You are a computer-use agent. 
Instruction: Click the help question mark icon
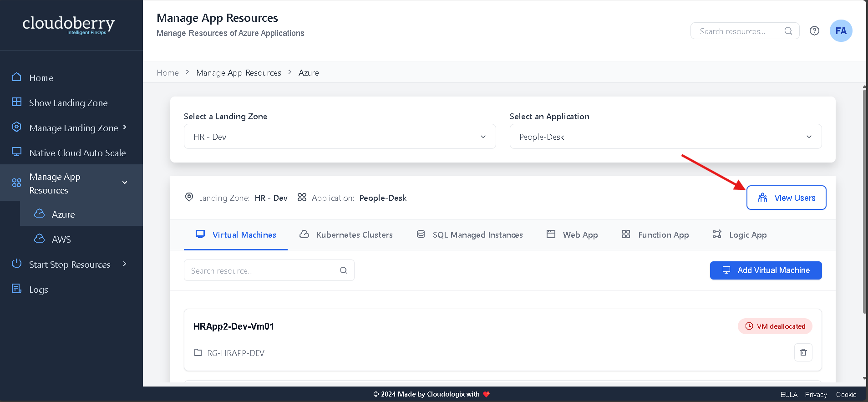point(815,31)
